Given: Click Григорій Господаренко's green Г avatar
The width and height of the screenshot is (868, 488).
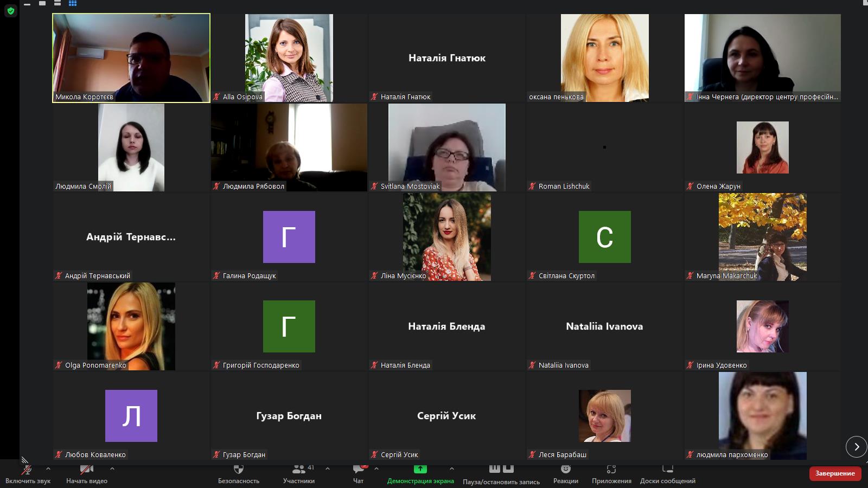Looking at the screenshot, I should point(289,326).
